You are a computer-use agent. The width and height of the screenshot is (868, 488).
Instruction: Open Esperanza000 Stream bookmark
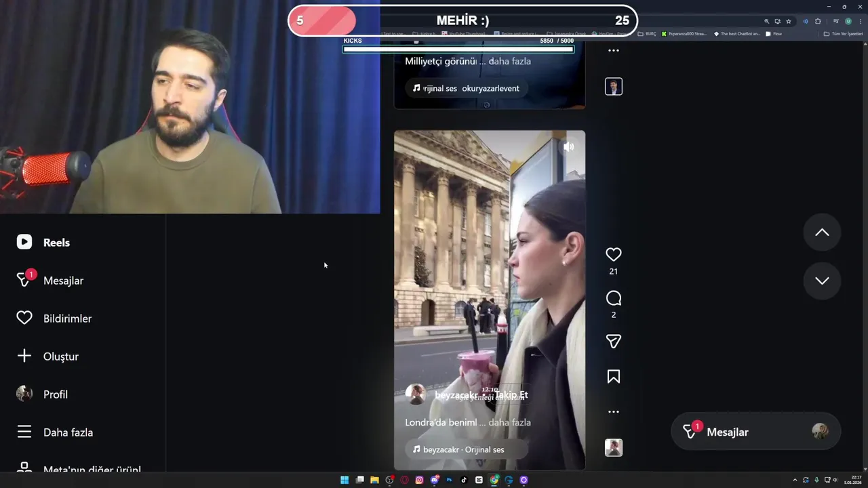(x=684, y=33)
